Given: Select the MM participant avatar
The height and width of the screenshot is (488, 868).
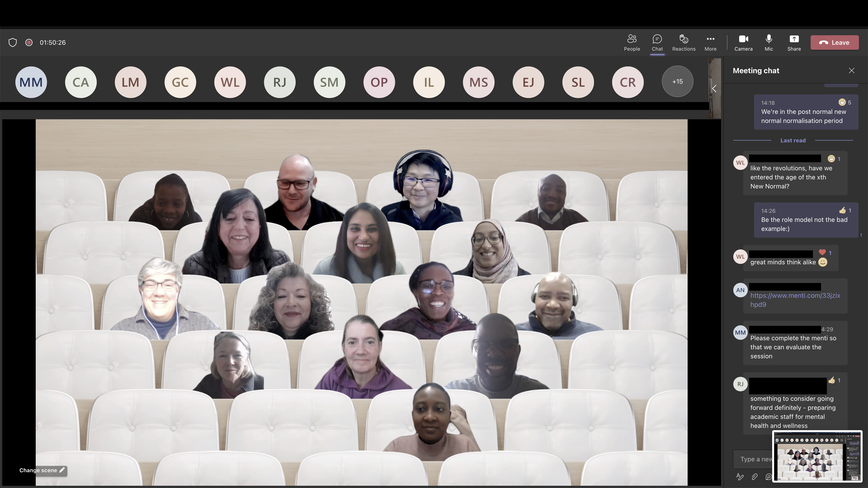Looking at the screenshot, I should point(31,82).
